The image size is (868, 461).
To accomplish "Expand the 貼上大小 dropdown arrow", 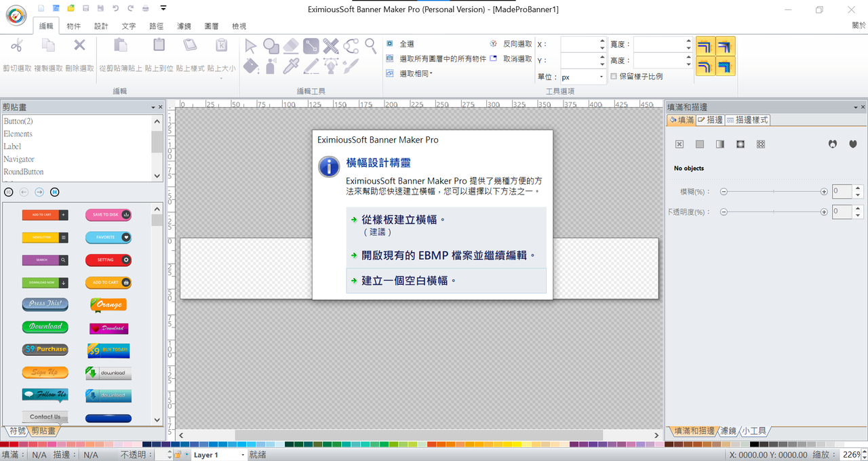I will click(x=221, y=78).
